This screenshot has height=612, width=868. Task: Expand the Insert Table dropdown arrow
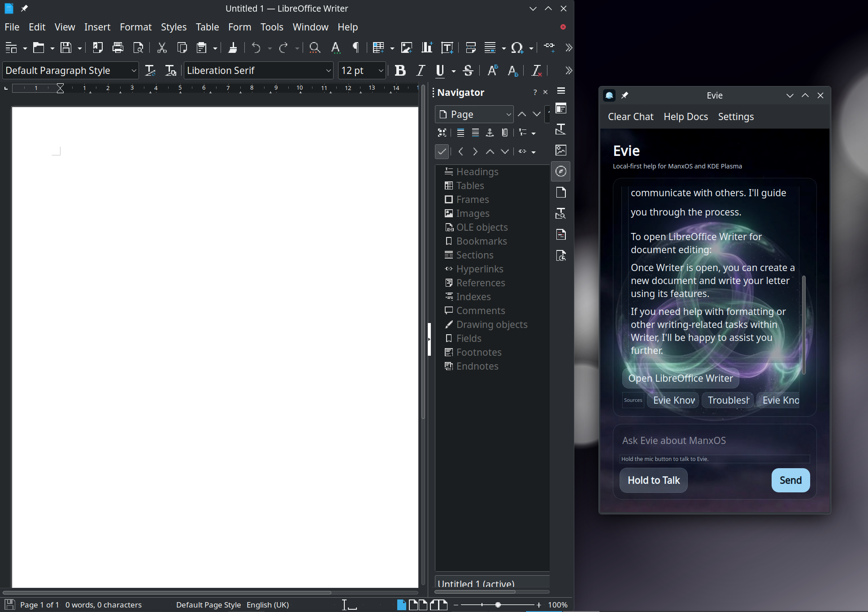pos(392,48)
